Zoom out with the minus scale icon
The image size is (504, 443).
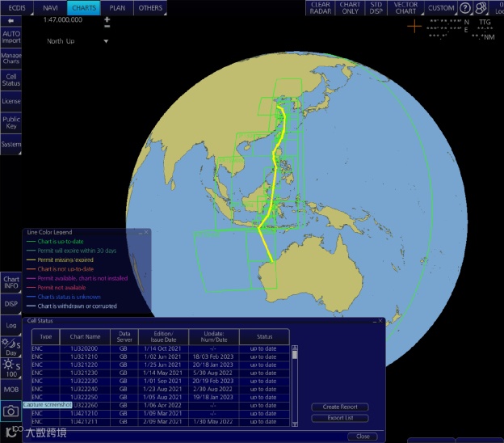107,26
